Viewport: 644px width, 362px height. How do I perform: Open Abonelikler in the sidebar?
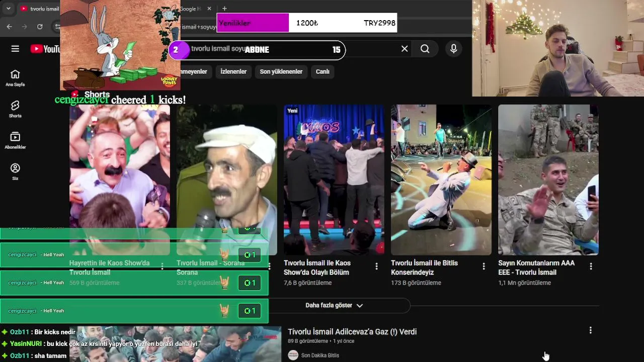point(15,140)
